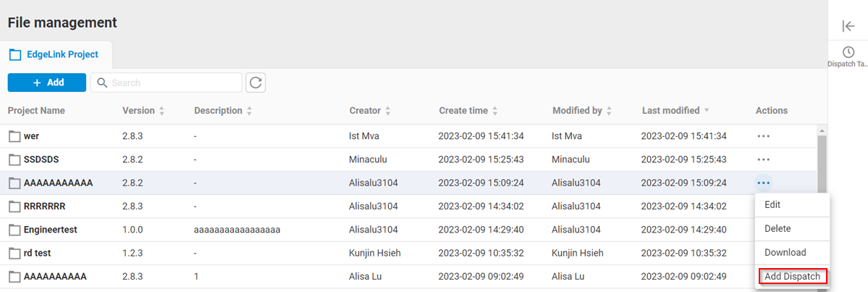Screen dimensions: 868x292
Task: Choose Download from actions menu
Action: tap(785, 253)
